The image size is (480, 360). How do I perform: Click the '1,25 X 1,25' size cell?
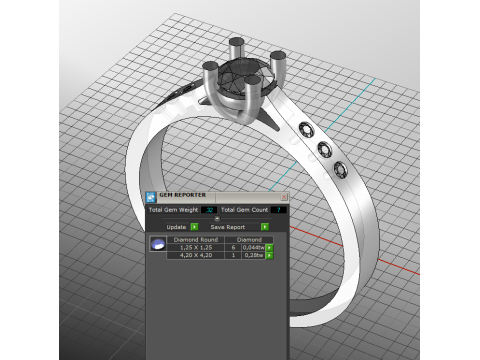(196, 248)
